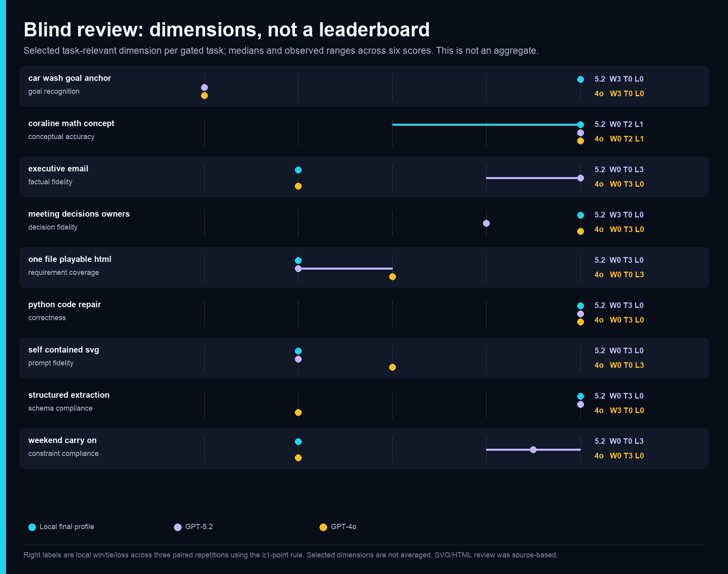The width and height of the screenshot is (728, 574).
Task: Select the 'goal recognition' dimension label
Action: pyautogui.click(x=54, y=91)
